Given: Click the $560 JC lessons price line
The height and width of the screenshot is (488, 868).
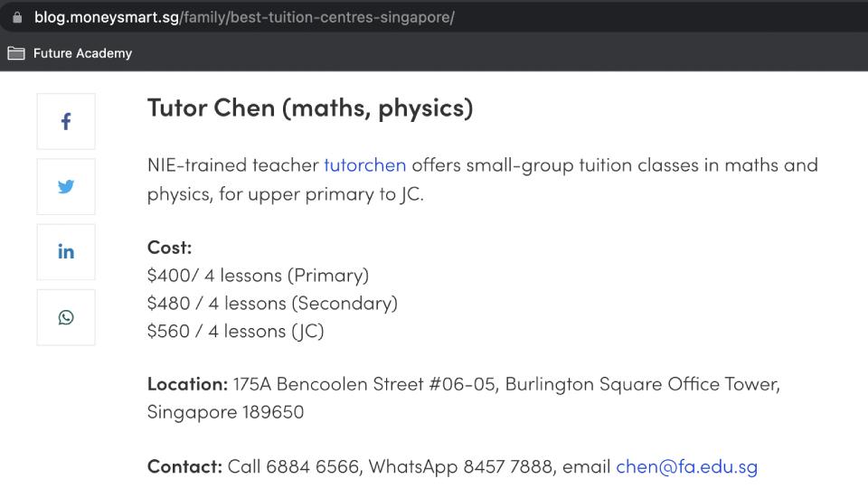Looking at the screenshot, I should pos(235,332).
